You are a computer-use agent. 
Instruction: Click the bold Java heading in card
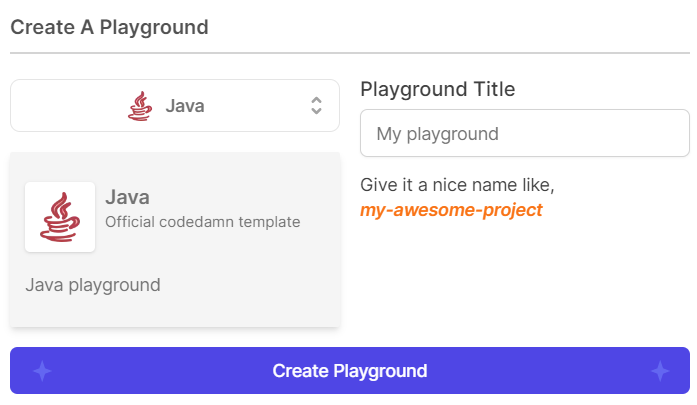(127, 197)
